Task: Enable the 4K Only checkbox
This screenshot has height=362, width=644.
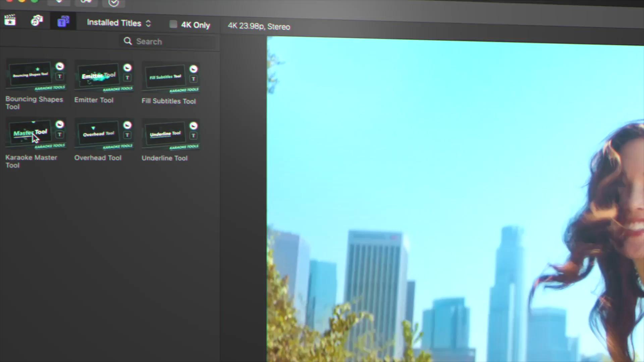Action: click(x=173, y=24)
